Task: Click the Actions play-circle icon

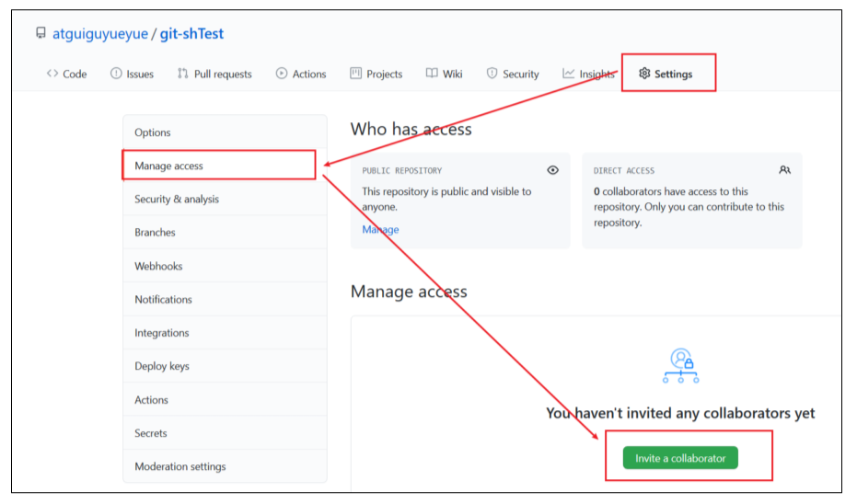Action: pos(282,74)
